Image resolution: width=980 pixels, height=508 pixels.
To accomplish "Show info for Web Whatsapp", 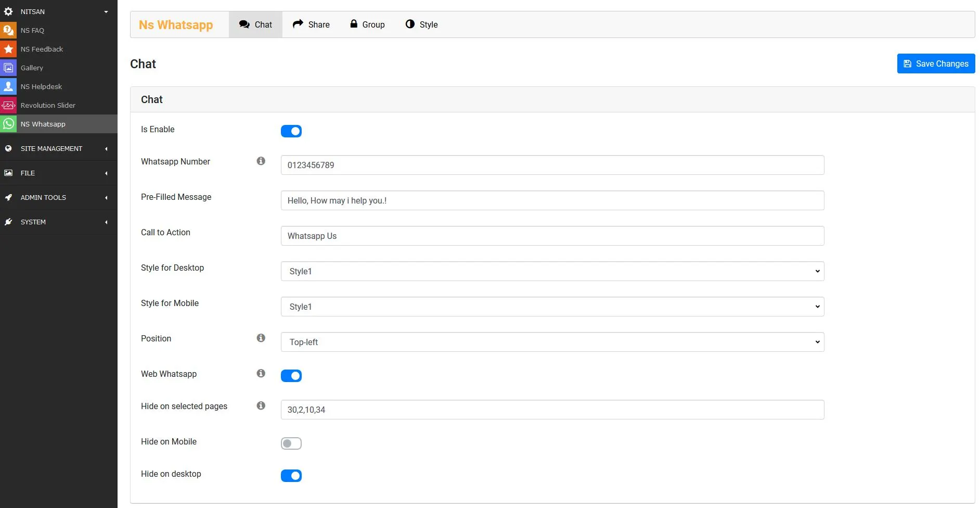I will click(x=261, y=374).
